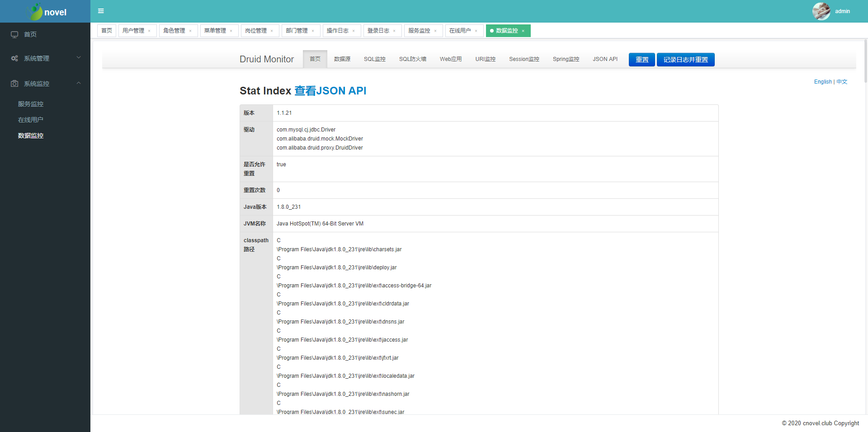This screenshot has width=868, height=432.
Task: Close the 服务监控 tab
Action: [x=435, y=31]
